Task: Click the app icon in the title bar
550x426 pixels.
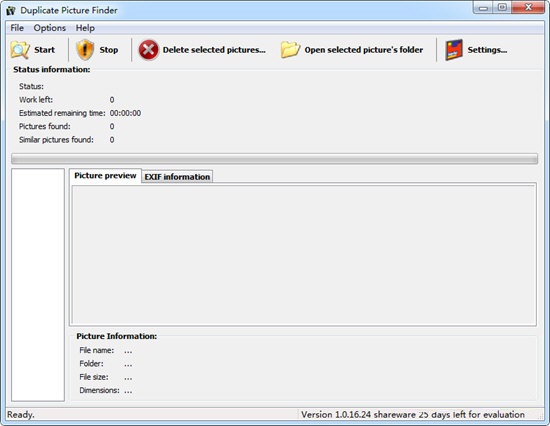Action: coord(11,11)
